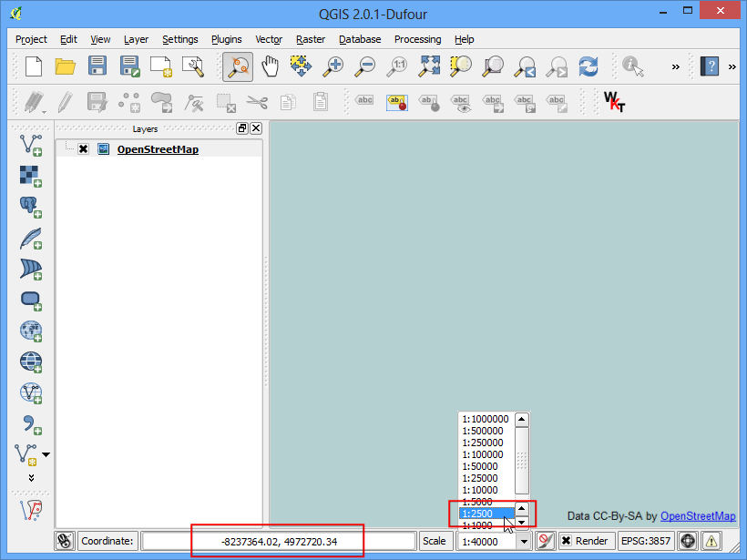Stop map rendering button in status bar
This screenshot has height=560, width=747.
click(546, 541)
